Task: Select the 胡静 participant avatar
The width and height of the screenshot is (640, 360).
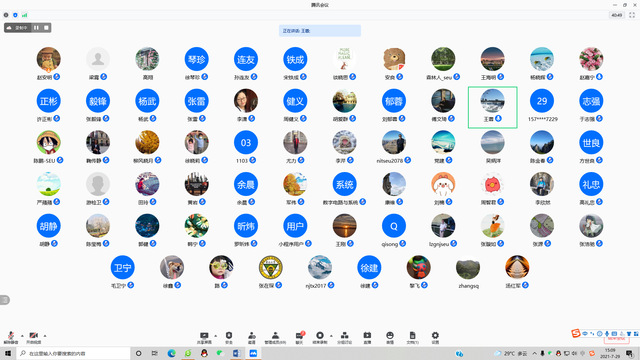Action: point(49,226)
